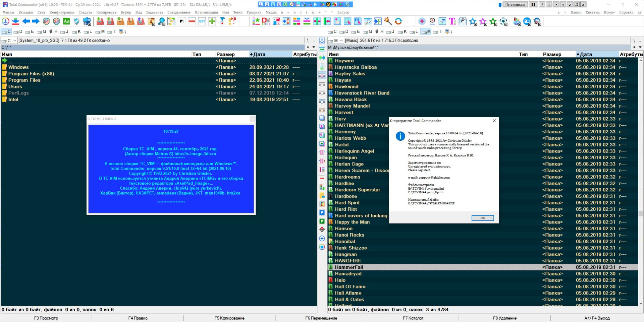644x322 pixels.
Task: Select the HammerFall folder in the right panel
Action: 349,267
